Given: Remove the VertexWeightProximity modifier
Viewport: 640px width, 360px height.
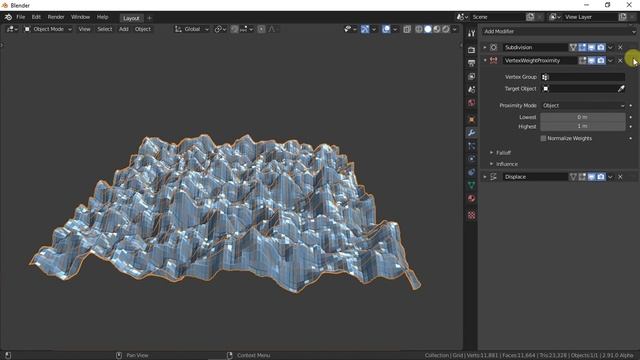Looking at the screenshot, I should click(620, 60).
